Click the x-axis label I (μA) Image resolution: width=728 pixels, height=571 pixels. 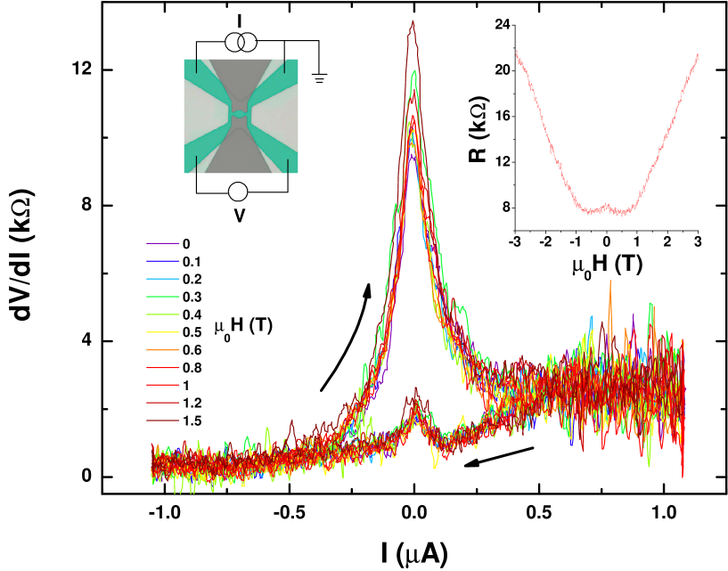point(414,554)
